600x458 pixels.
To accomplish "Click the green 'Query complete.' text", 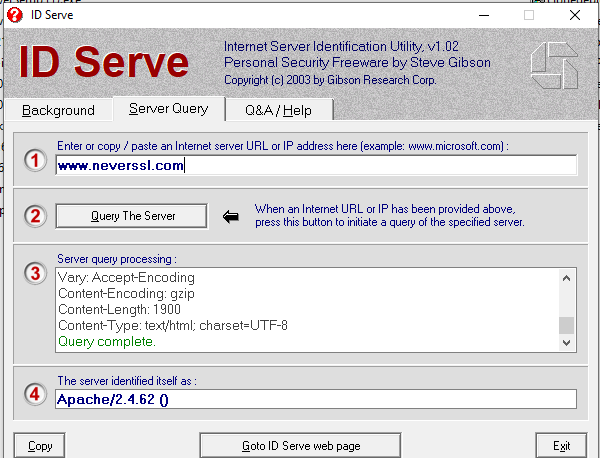I will point(107,341).
